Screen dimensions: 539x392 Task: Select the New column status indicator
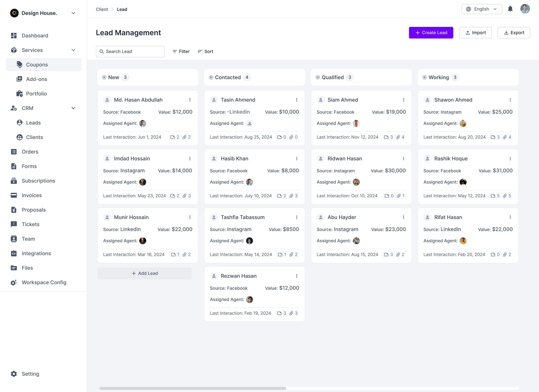click(104, 77)
